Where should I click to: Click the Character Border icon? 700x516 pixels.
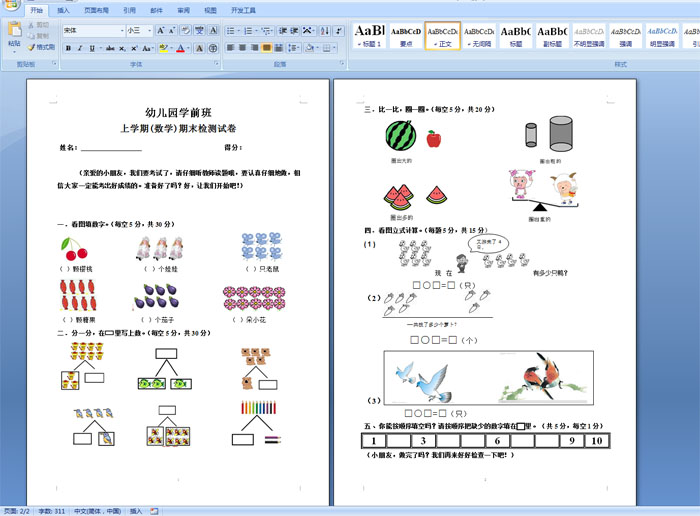point(213,30)
